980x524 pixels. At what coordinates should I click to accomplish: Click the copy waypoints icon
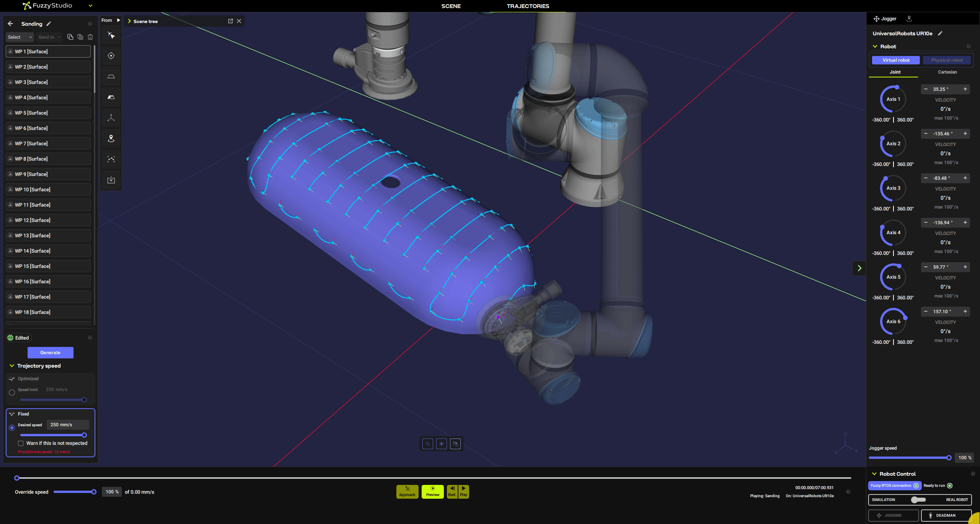coord(70,37)
